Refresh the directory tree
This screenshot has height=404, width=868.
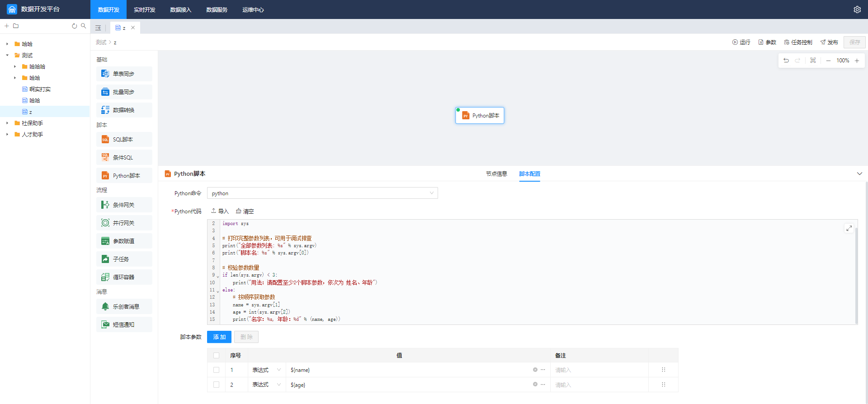75,26
